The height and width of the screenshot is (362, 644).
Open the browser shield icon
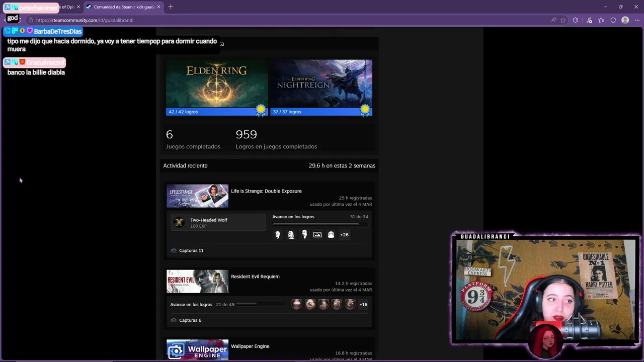613,20
